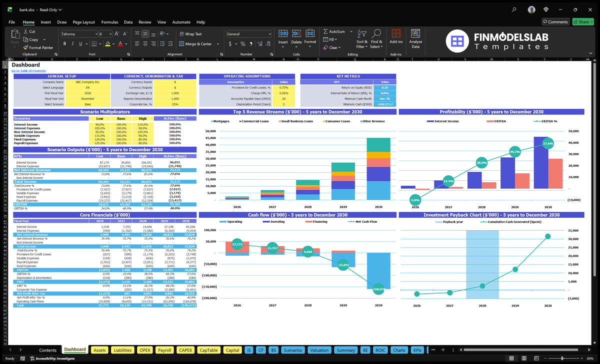Toggle Underline formatting

point(80,44)
